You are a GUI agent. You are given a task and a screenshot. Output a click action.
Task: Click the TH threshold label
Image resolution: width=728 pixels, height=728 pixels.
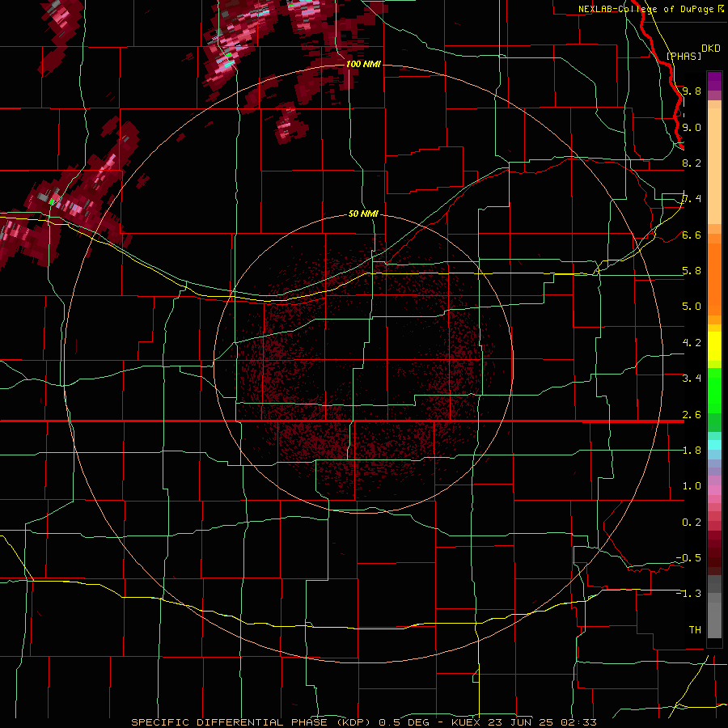pos(695,630)
